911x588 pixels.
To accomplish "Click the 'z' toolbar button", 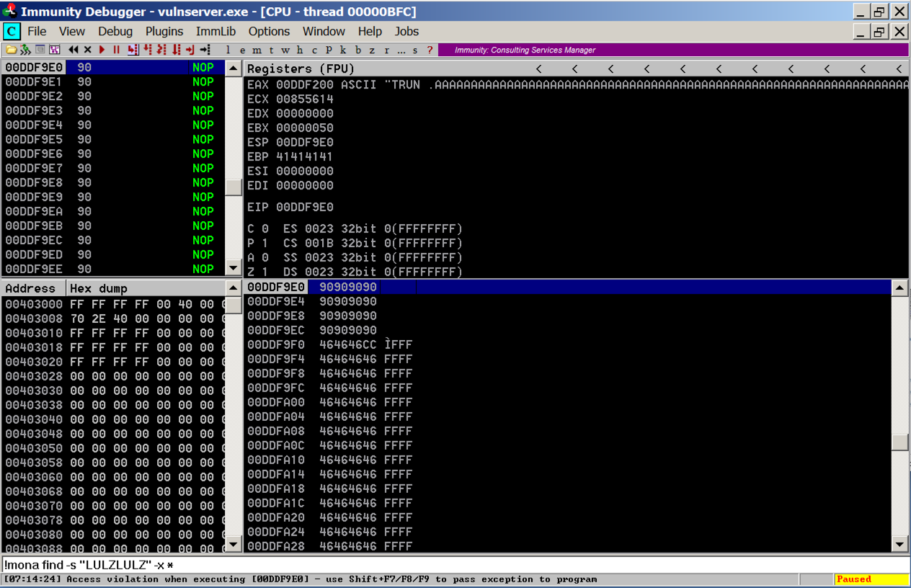I will tap(372, 50).
